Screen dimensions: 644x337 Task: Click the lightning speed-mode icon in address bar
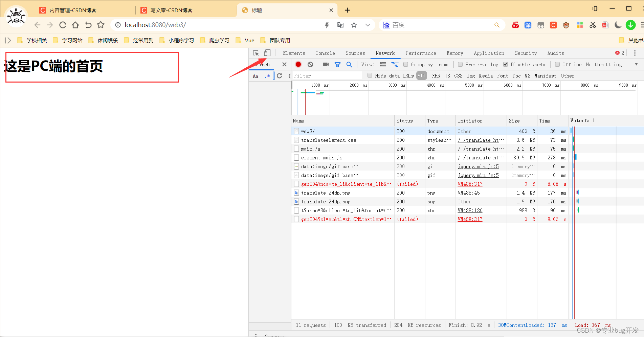327,25
